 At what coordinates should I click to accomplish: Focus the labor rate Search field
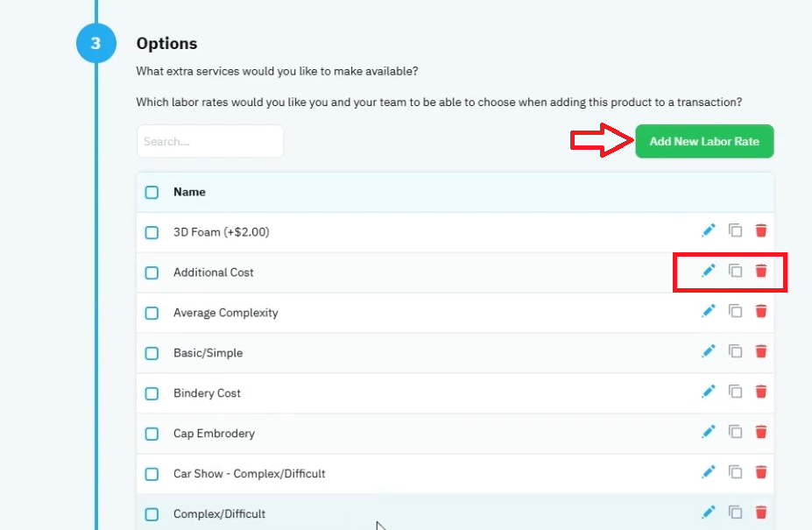click(x=210, y=141)
